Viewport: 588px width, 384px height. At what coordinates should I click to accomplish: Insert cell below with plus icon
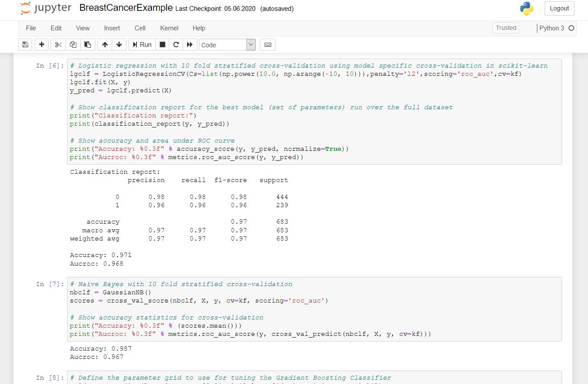[42, 45]
